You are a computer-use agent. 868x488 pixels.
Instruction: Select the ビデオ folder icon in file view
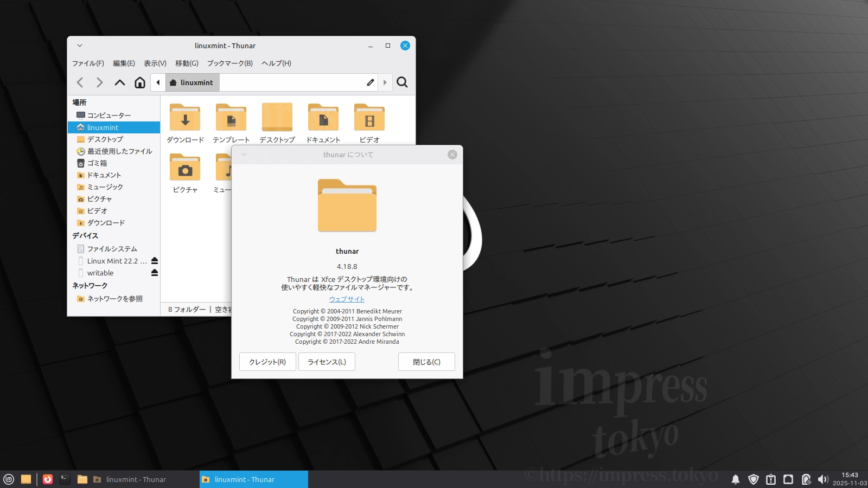point(369,117)
